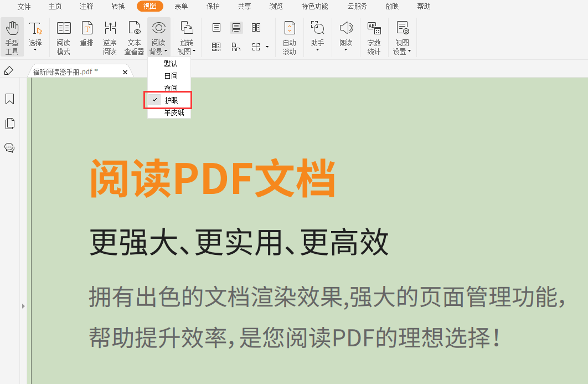Toggle the 护眼 eye-protection background option
The width and height of the screenshot is (588, 384).
(x=169, y=101)
